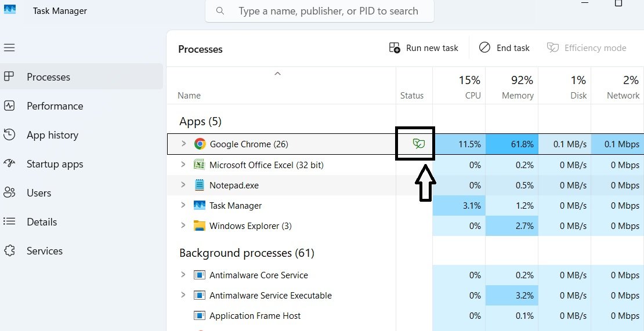Click Chrome's 61.8% memory cell
Screen dimensions: 644x331
point(512,144)
